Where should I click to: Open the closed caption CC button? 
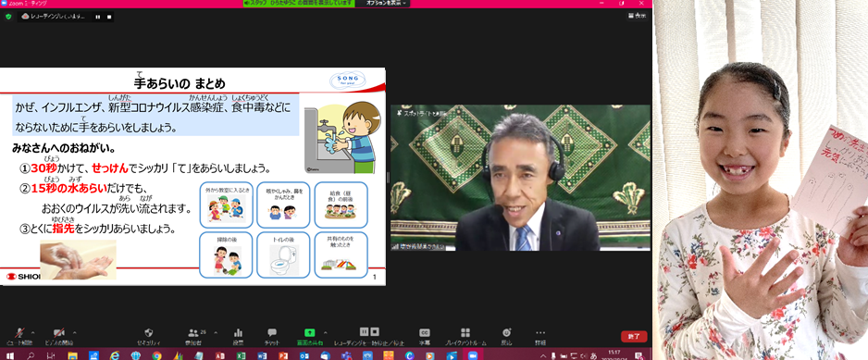click(x=424, y=336)
